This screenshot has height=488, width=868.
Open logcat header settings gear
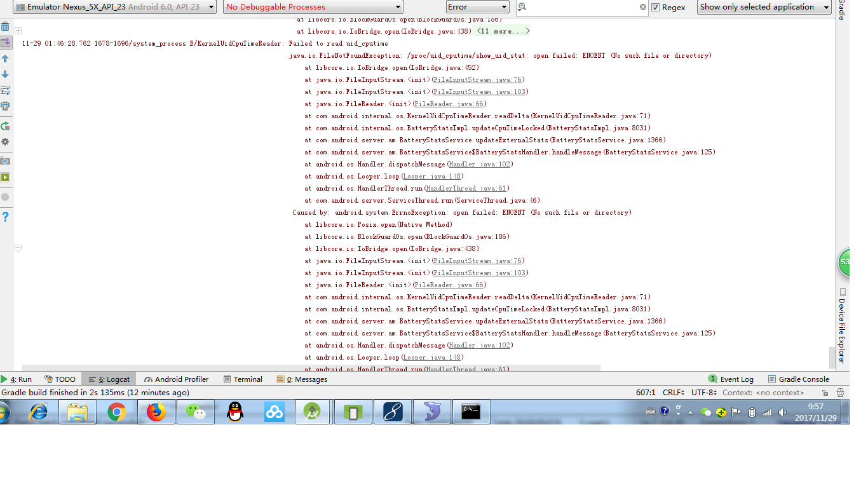(6, 142)
